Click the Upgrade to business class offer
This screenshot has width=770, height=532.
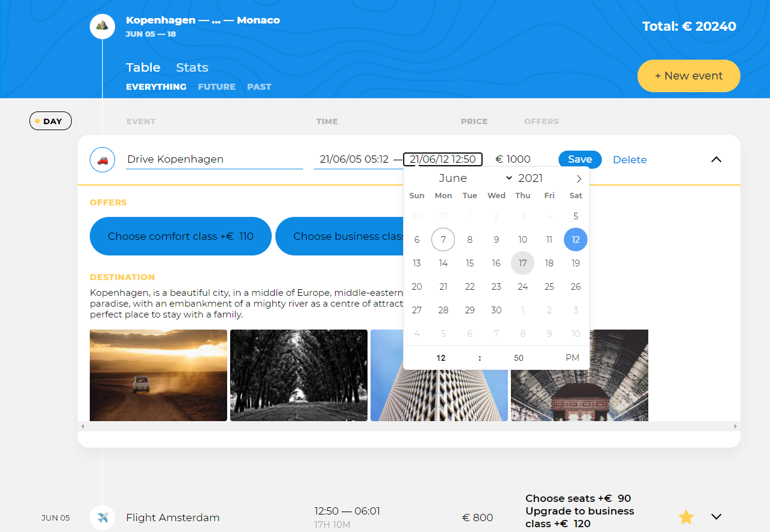[580, 518]
